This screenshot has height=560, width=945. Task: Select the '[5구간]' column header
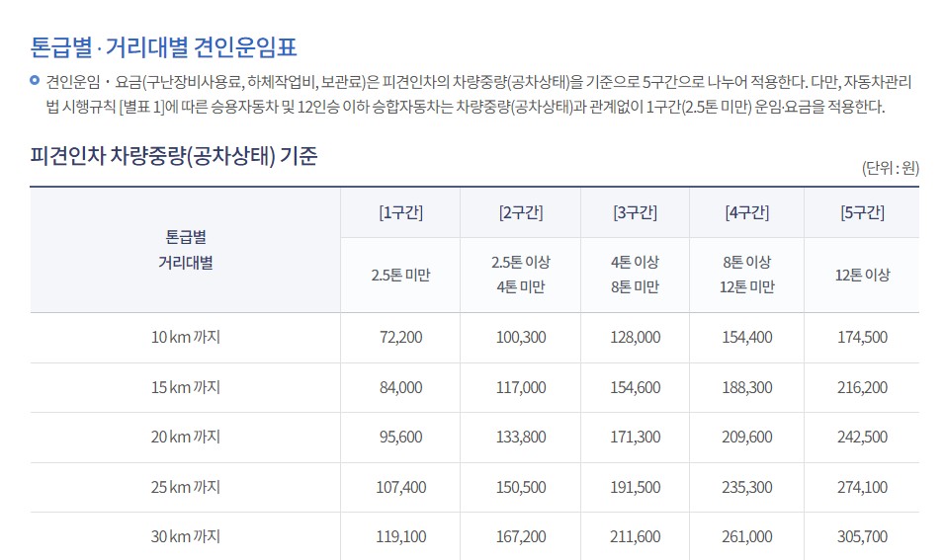pos(862,213)
